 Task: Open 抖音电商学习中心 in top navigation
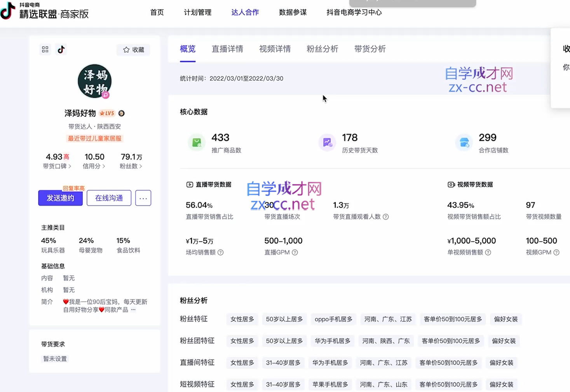[354, 12]
